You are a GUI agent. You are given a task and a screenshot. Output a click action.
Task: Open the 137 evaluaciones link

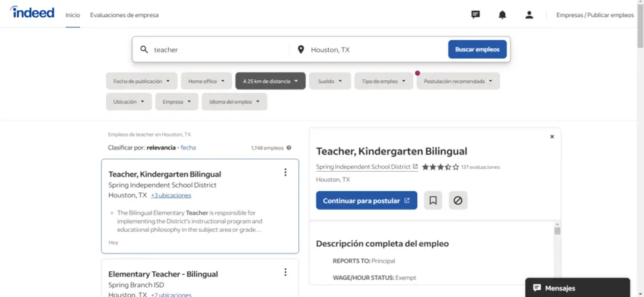click(x=480, y=167)
